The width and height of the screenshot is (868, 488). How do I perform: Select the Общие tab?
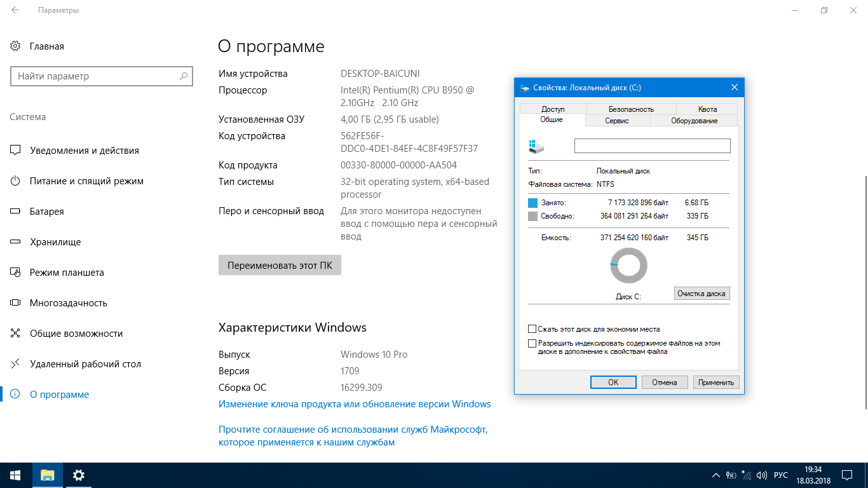point(552,119)
